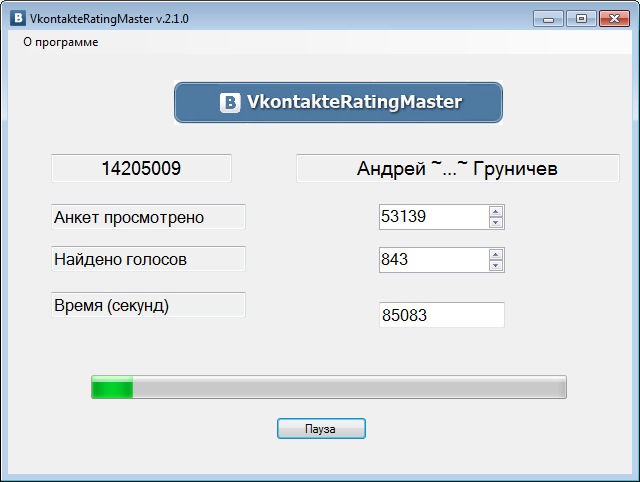This screenshot has width=640, height=482.
Task: Click the name "Андрей ~...~ Груничев"
Action: (x=458, y=168)
